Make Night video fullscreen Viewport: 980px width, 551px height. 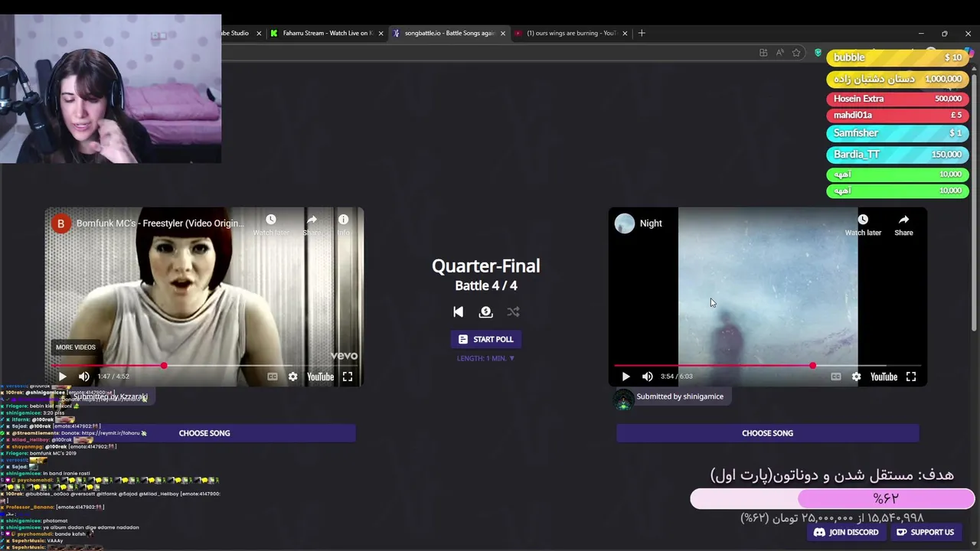pos(911,377)
